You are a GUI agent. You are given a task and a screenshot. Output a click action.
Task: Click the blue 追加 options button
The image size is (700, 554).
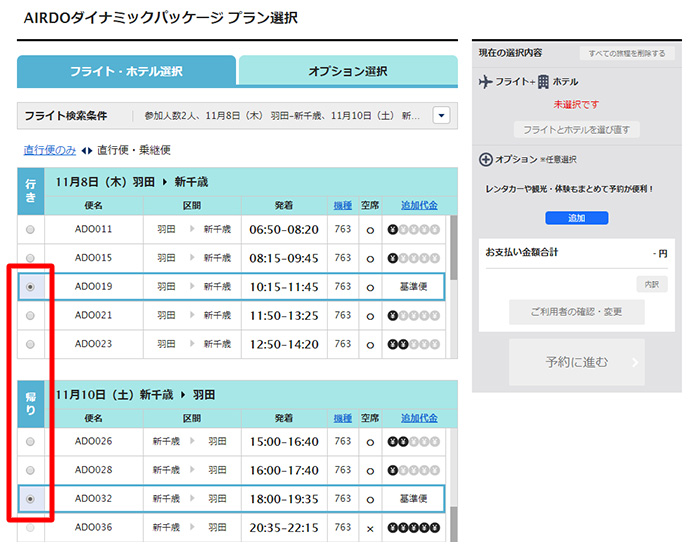click(x=576, y=218)
